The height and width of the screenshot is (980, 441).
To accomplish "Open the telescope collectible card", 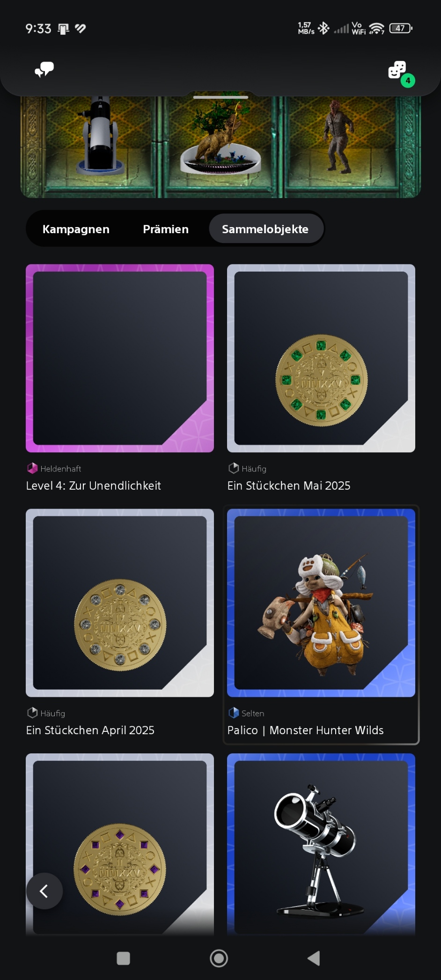I will (321, 844).
